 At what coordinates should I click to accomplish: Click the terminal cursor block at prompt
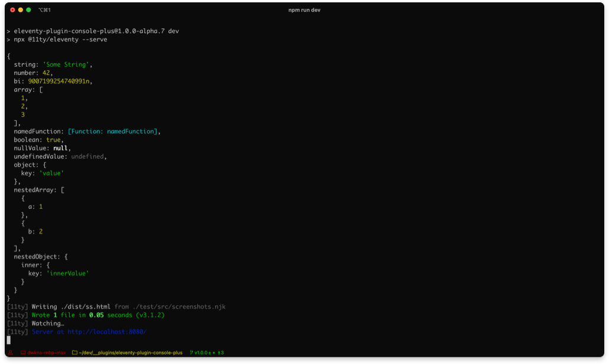coord(8,340)
